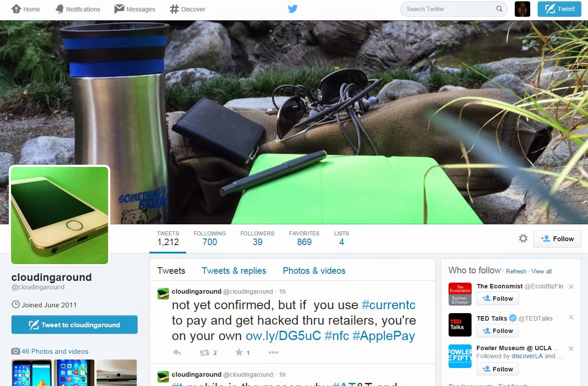
Task: Compose a new Tweet from the top bar
Action: (x=559, y=9)
